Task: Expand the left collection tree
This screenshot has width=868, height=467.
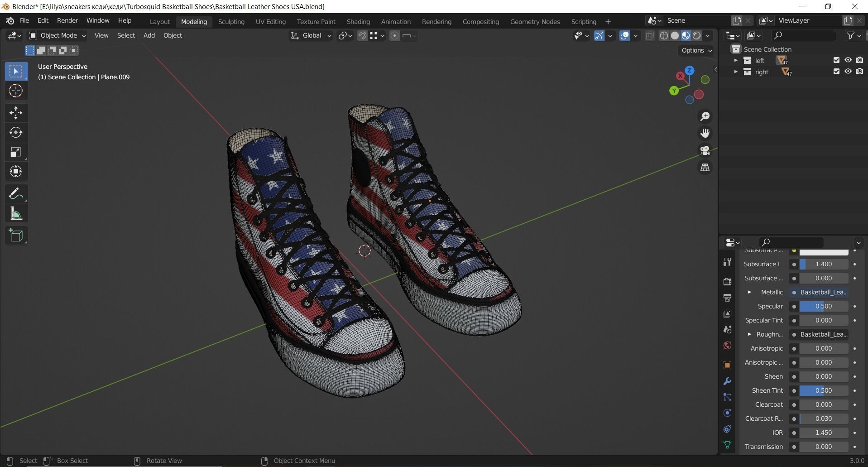Action: 736,60
